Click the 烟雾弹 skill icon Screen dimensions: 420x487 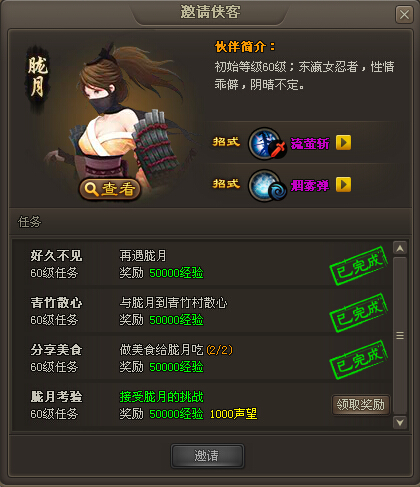[267, 185]
